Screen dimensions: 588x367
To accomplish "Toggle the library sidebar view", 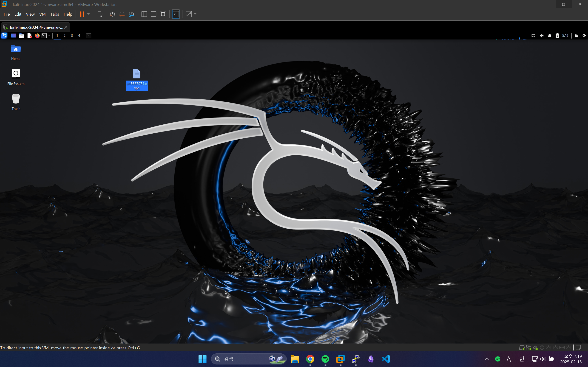I will click(x=144, y=14).
